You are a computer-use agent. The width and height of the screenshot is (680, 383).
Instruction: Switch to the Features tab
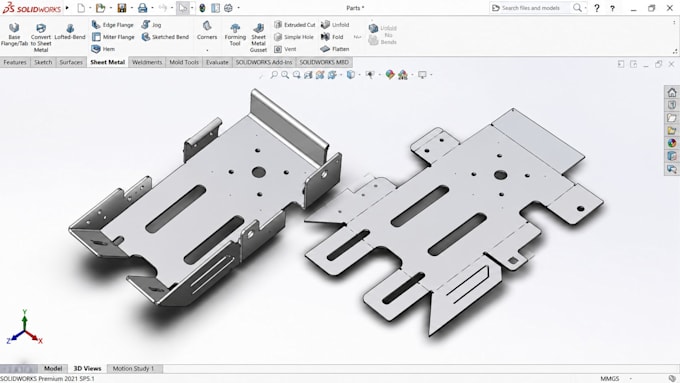[15, 62]
